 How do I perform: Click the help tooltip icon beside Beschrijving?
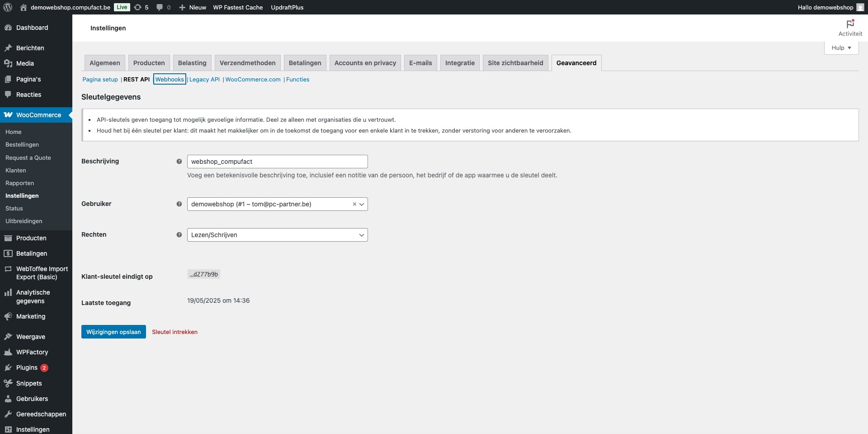pos(179,162)
